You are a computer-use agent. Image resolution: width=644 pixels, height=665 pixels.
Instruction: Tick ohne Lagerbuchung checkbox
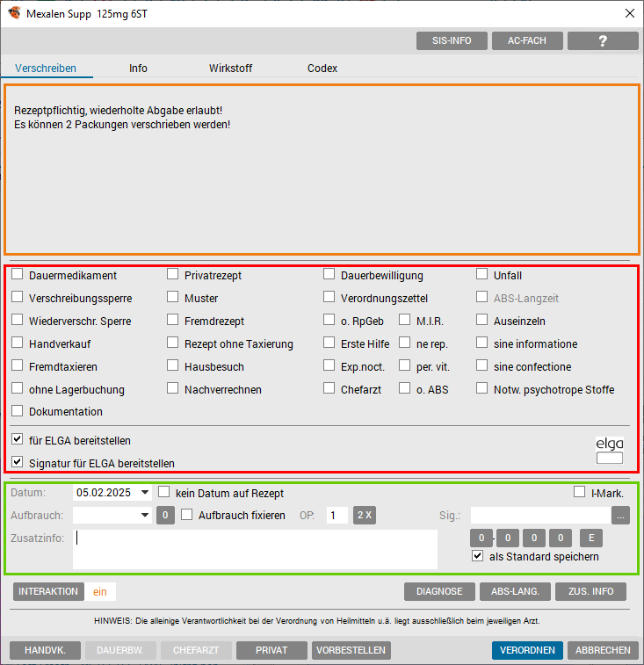(x=18, y=388)
